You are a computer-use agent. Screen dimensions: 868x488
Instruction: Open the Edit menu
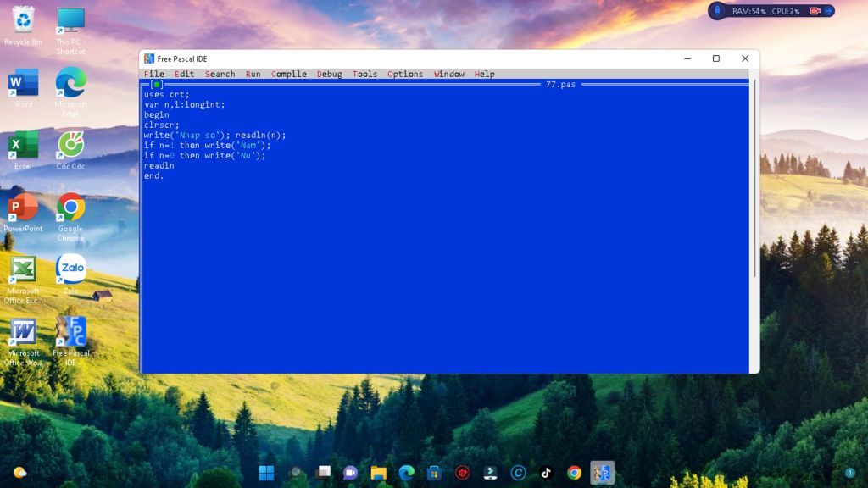pyautogui.click(x=184, y=74)
